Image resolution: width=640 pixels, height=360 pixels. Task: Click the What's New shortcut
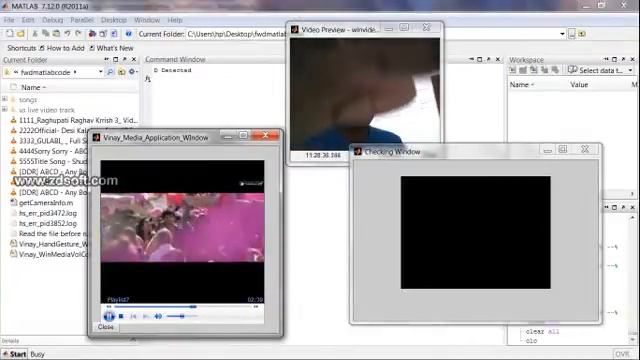tap(111, 48)
